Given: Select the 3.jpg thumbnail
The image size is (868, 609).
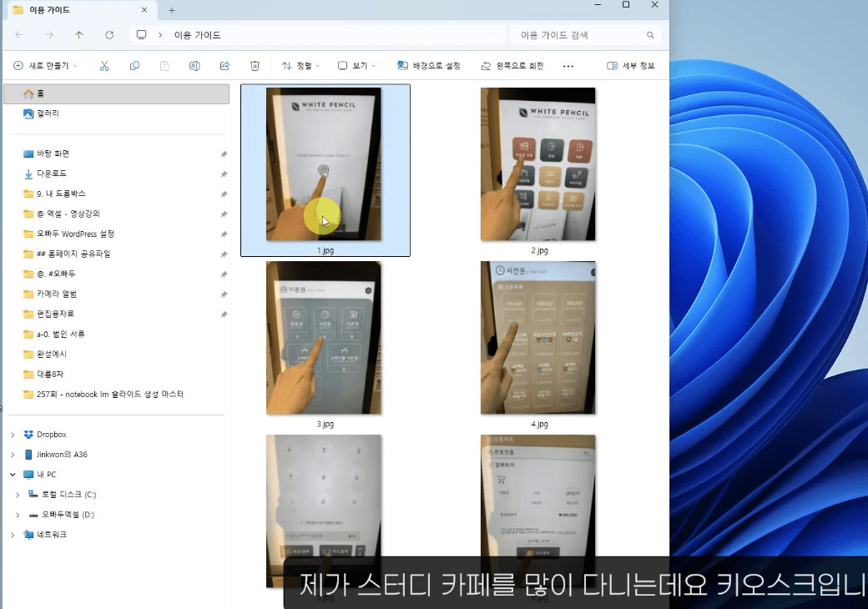Looking at the screenshot, I should (x=324, y=338).
